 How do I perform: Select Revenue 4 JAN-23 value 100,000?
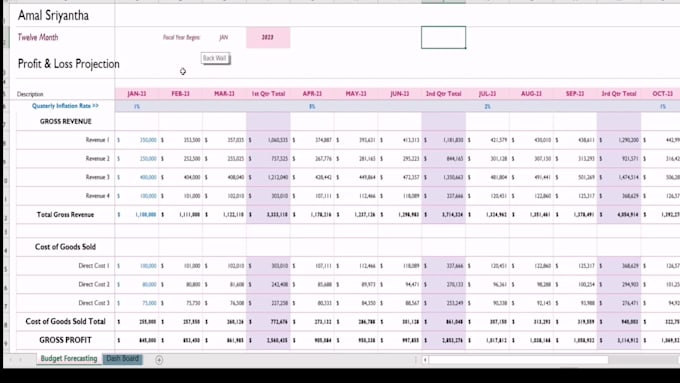point(137,196)
